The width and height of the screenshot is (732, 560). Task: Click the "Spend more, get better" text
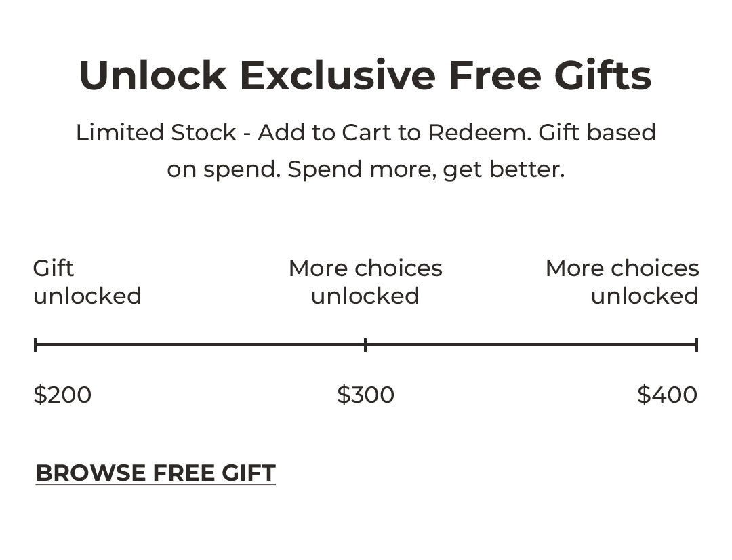(x=426, y=169)
